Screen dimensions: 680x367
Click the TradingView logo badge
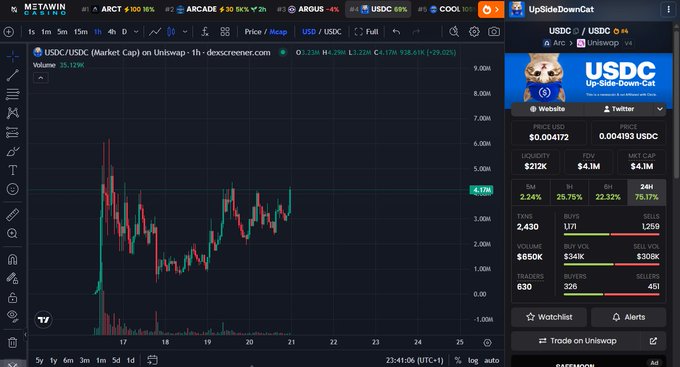point(43,320)
